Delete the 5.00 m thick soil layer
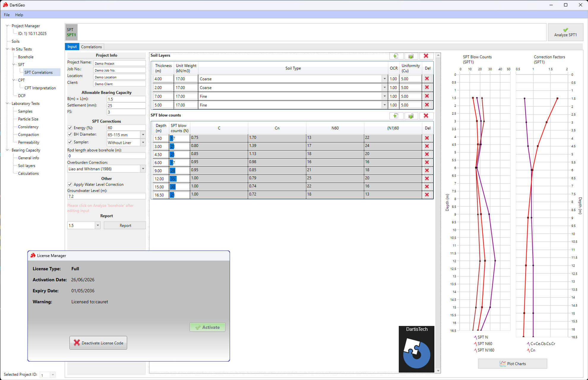Image resolution: width=588 pixels, height=380 pixels. point(427,105)
